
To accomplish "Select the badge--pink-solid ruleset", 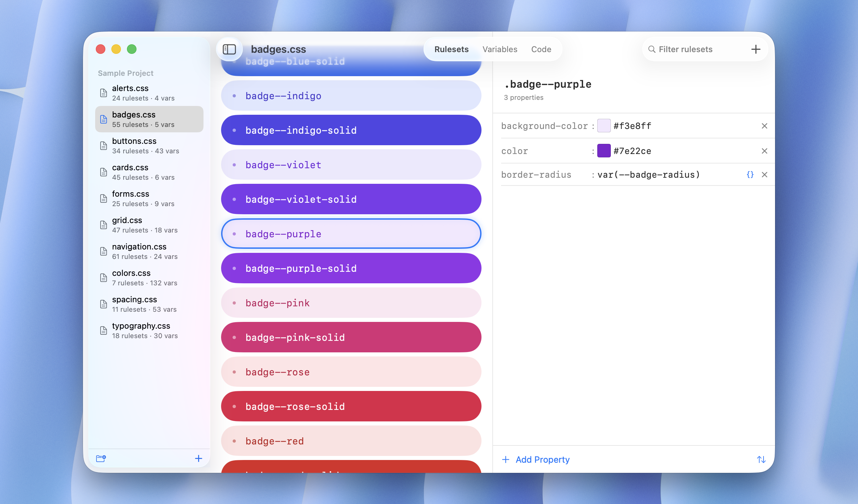I will coord(351,337).
